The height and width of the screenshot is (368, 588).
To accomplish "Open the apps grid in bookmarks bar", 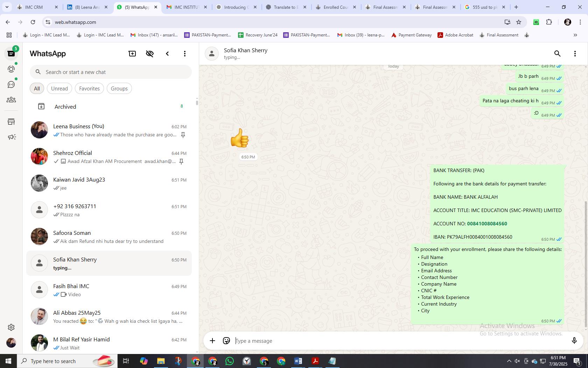I will (x=9, y=35).
